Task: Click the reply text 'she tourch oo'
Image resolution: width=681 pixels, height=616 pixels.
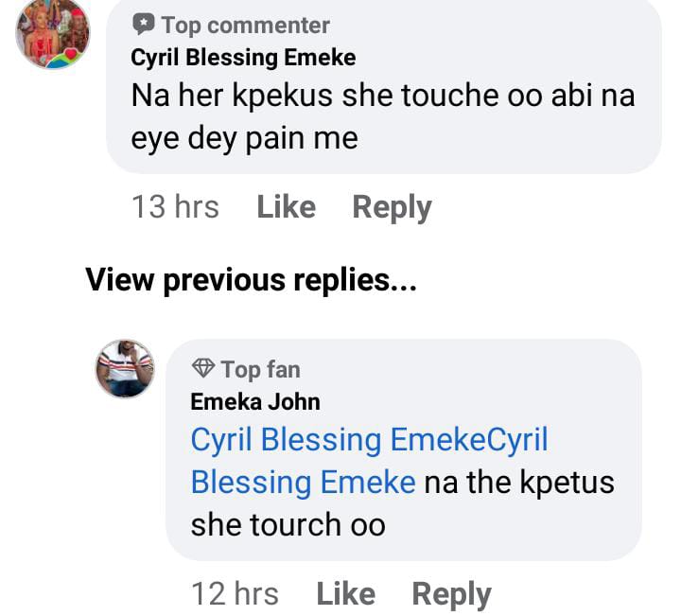Action: click(x=288, y=524)
